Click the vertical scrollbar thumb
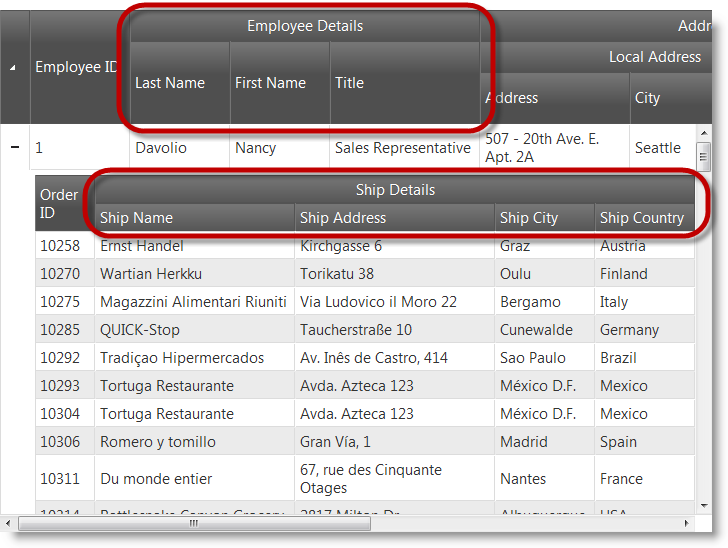 click(x=704, y=156)
